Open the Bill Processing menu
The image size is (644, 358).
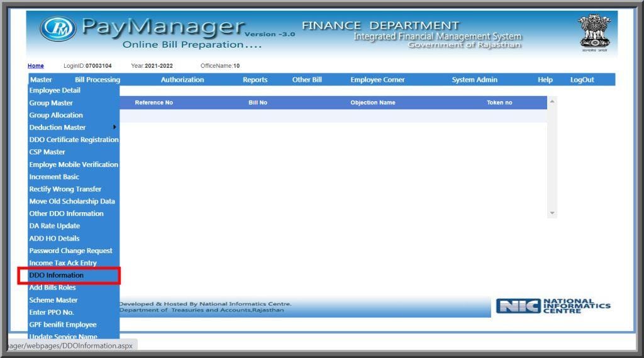coord(97,80)
